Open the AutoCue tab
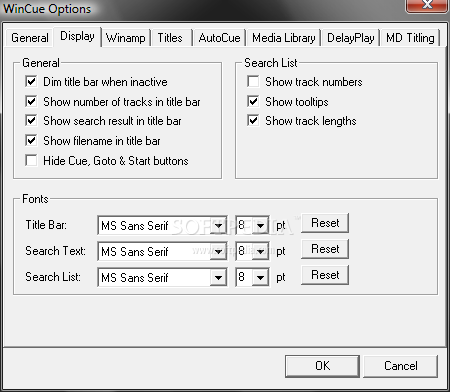This screenshot has width=450, height=392. click(219, 38)
